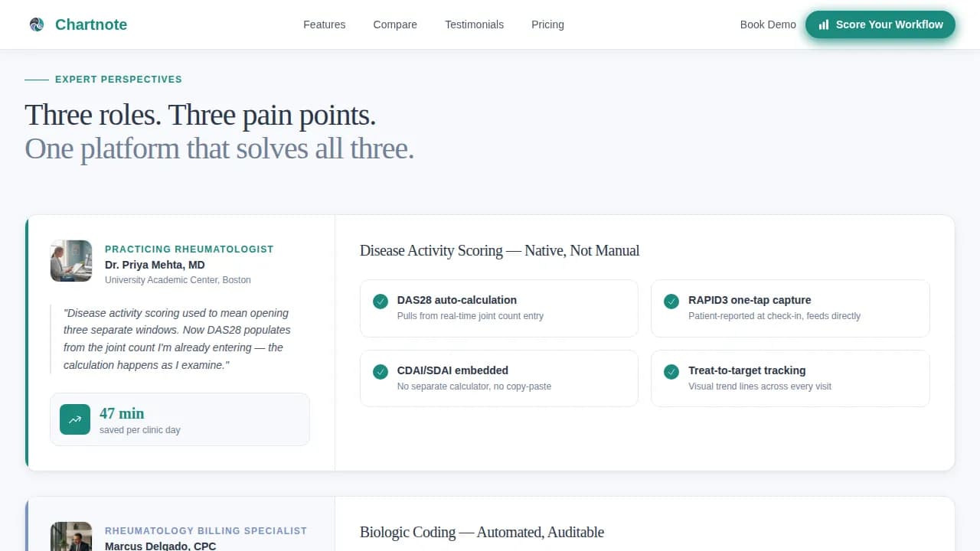The width and height of the screenshot is (980, 551).
Task: Click the Book Demo link
Action: pos(768,24)
